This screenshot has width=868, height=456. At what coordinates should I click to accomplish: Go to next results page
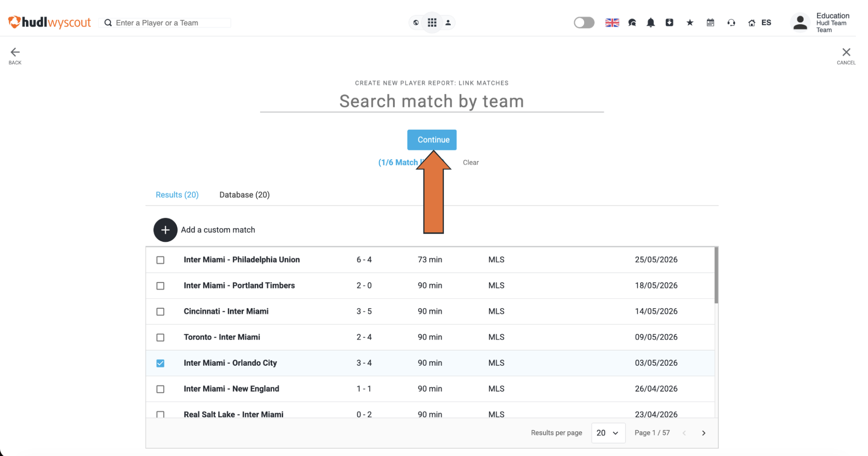tap(704, 433)
